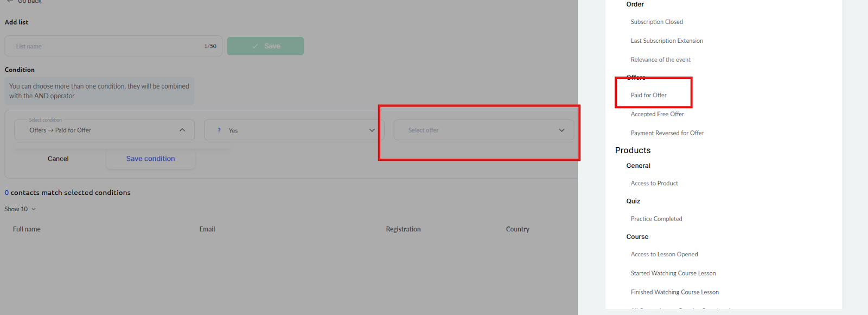868x315 pixels.
Task: Click the Select offer chevron arrow
Action: 562,130
